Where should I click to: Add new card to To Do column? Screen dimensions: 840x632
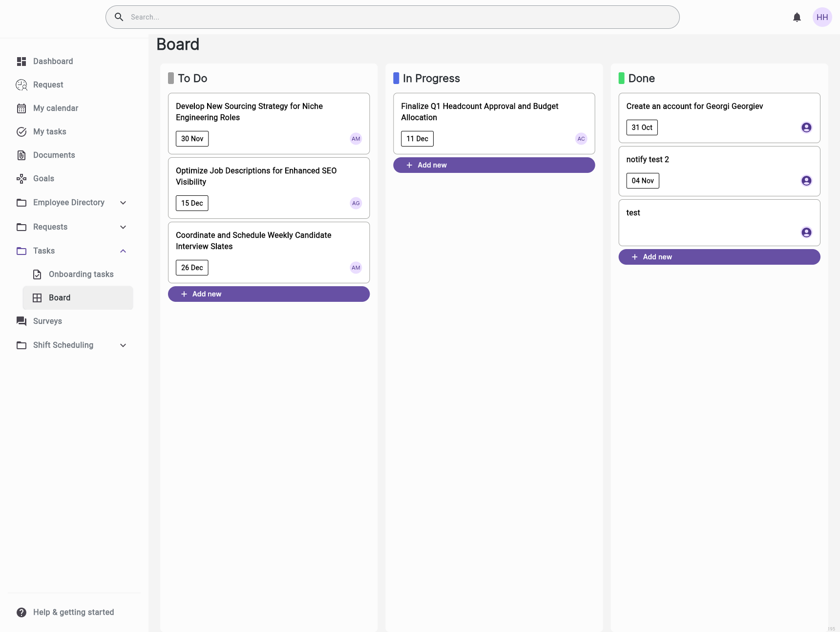269,294
